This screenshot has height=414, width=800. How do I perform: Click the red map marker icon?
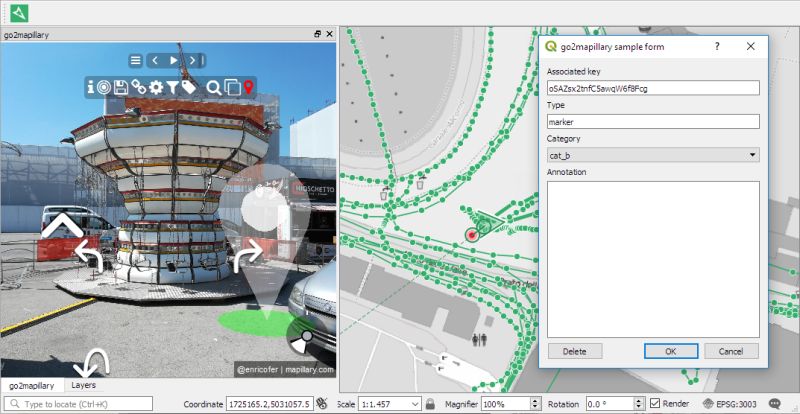248,87
